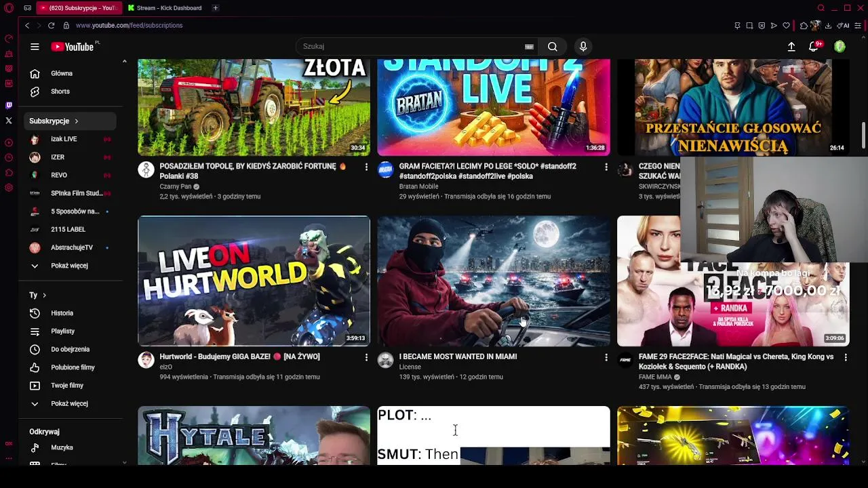This screenshot has width=868, height=488.
Task: Open a new browser tab
Action: tap(215, 8)
